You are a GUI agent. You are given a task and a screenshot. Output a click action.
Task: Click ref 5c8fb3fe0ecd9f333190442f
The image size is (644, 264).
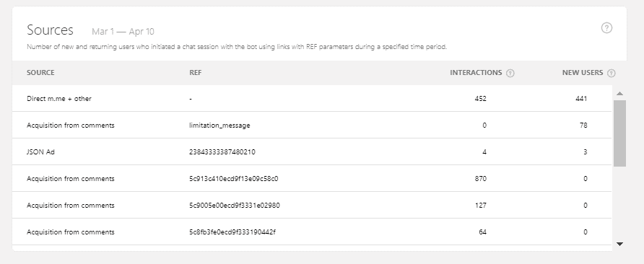pyautogui.click(x=232, y=232)
